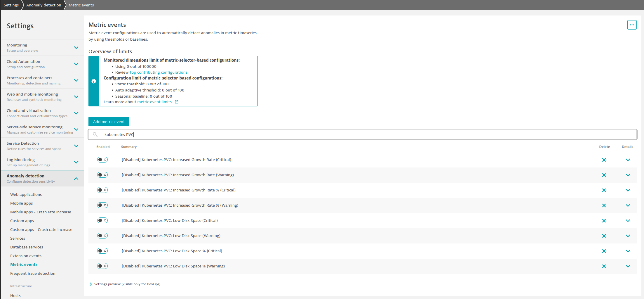Open Services anomaly settings
The height and width of the screenshot is (299, 644).
(18, 238)
